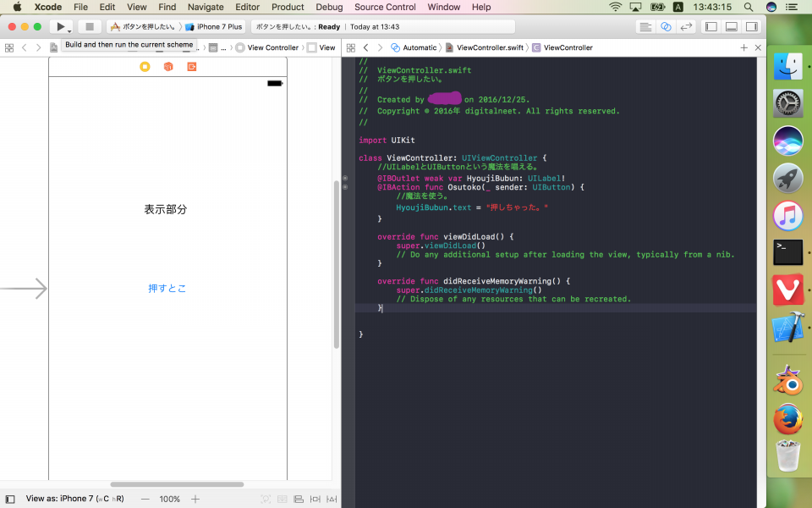Image resolution: width=812 pixels, height=508 pixels.
Task: Choose the iPhone 7 Plus run destination
Action: [x=213, y=26]
